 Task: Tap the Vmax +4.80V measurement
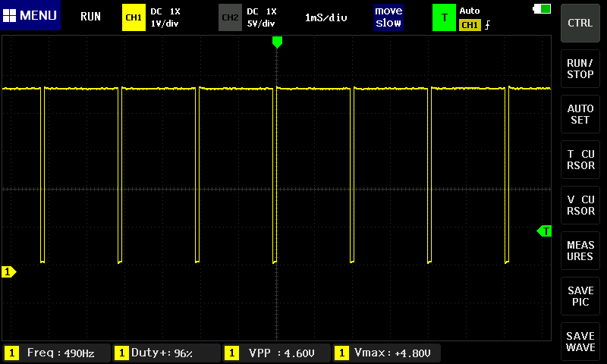[x=386, y=353]
